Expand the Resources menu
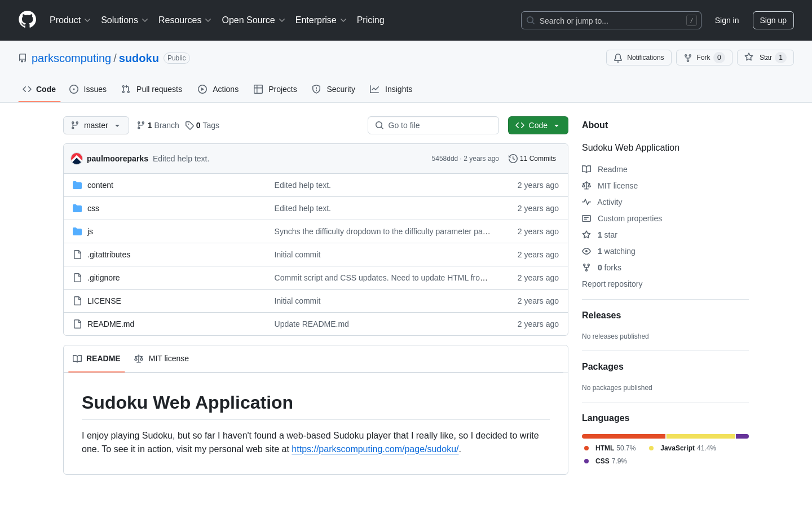This screenshot has width=812, height=508. pyautogui.click(x=185, y=20)
